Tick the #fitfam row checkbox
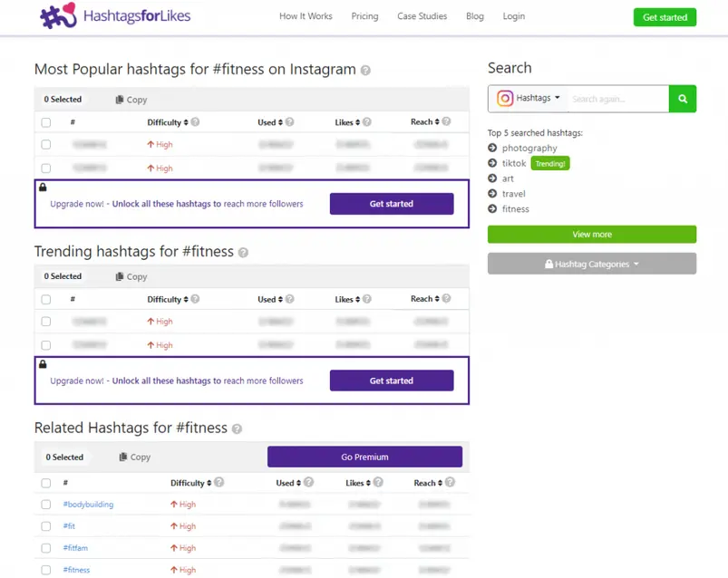Image resolution: width=728 pixels, height=578 pixels. (x=46, y=548)
